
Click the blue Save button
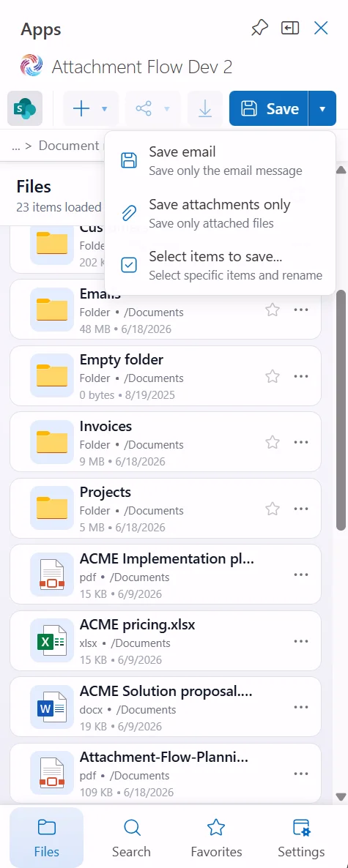click(269, 108)
